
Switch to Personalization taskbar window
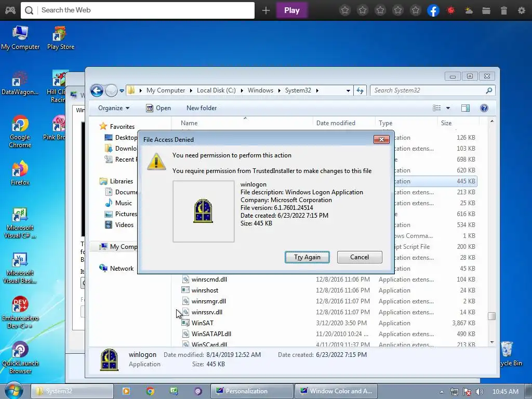[x=252, y=391]
